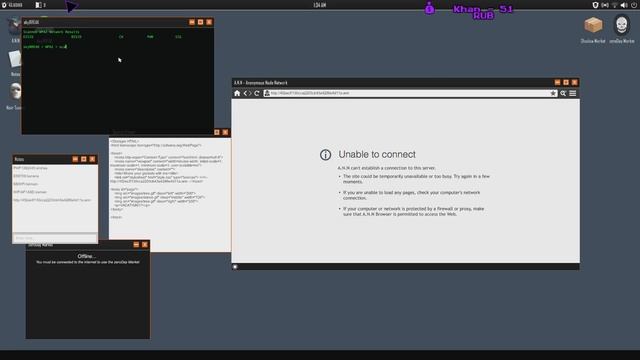This screenshot has width=640, height=360.
Task: Maximize the source code viewer window
Action: 217,132
